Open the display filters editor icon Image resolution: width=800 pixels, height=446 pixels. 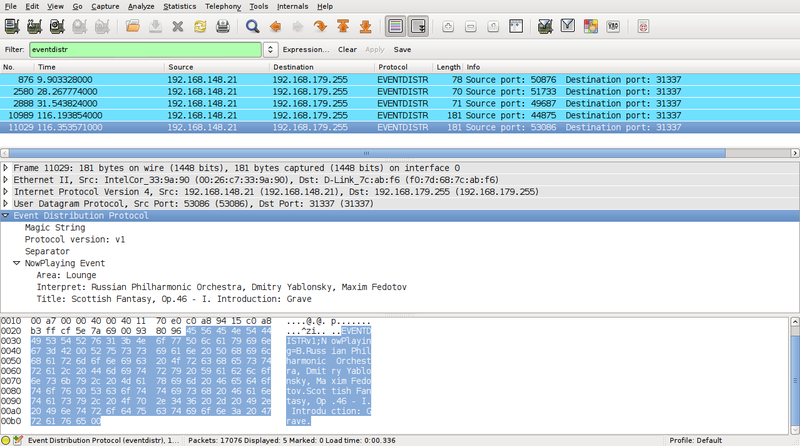(567, 26)
